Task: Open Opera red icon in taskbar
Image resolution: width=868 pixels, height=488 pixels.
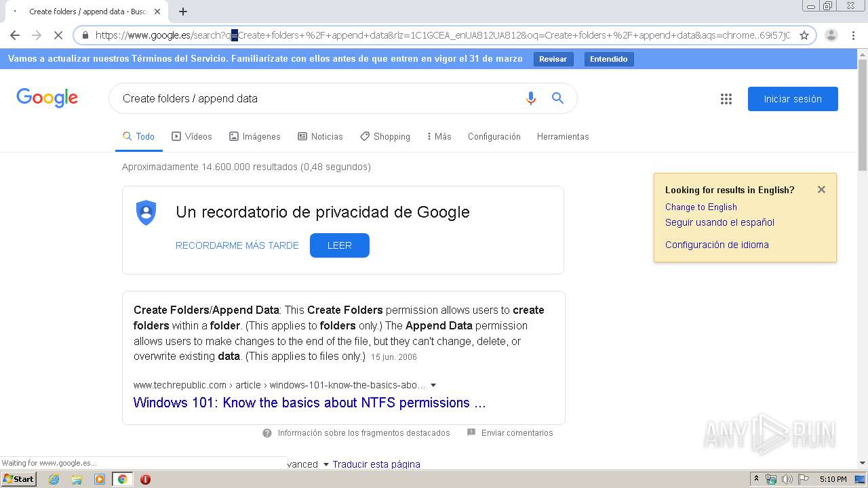Action: click(145, 479)
